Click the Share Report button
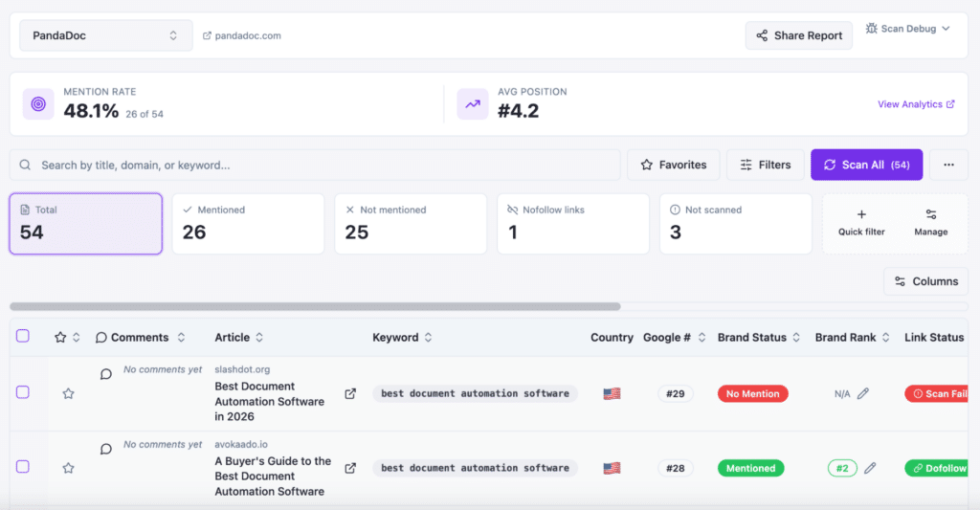 799,35
